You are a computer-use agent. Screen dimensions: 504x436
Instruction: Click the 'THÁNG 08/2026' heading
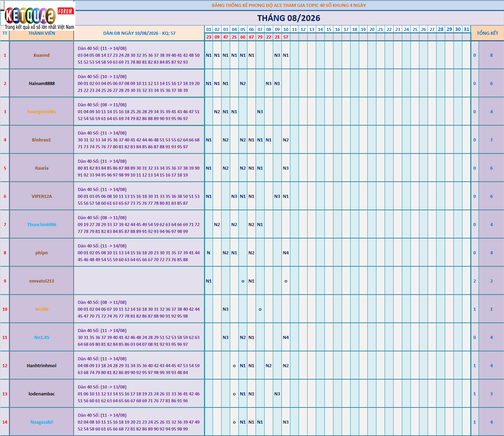(x=289, y=18)
